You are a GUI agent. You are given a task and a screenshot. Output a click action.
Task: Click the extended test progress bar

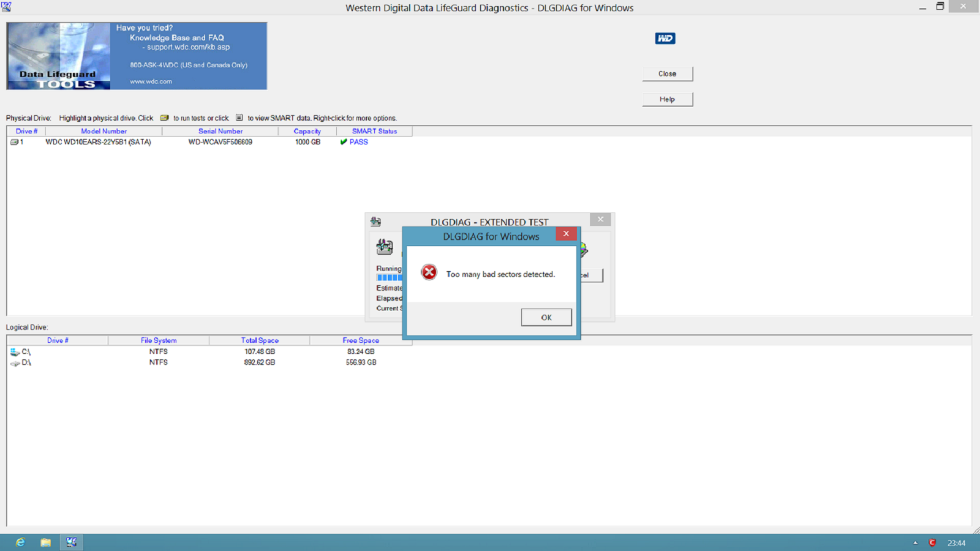point(390,278)
